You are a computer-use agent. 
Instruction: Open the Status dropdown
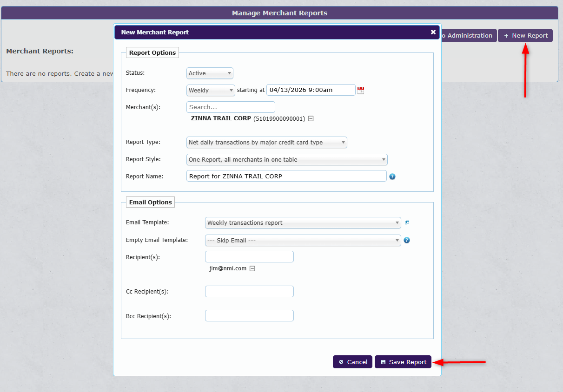210,73
